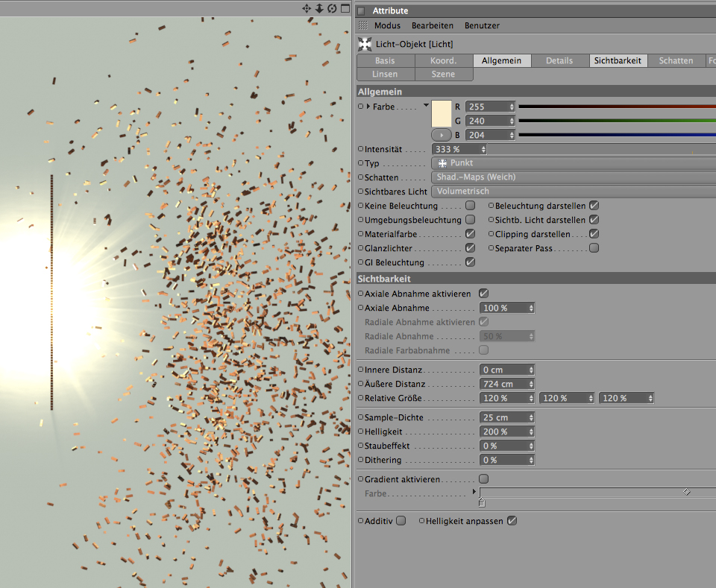Enable the Keine Beleuchtung checkbox
Viewport: 716px width, 588px height.
[x=470, y=206]
